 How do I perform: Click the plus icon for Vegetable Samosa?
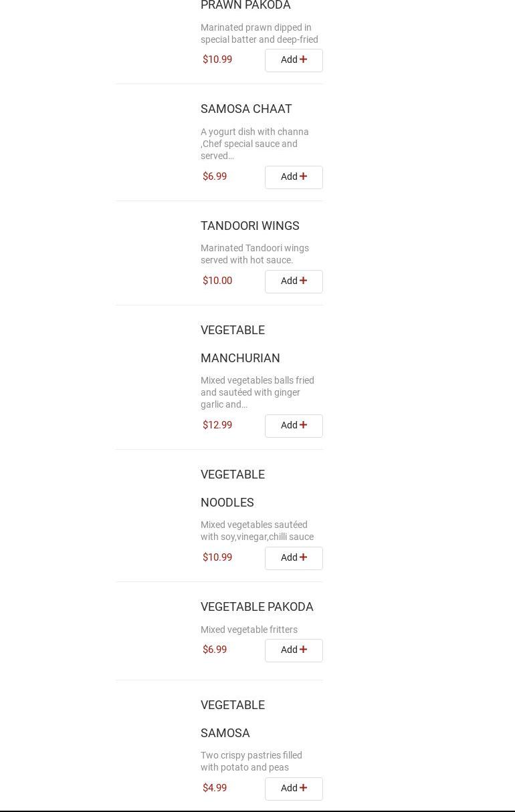tap(304, 788)
